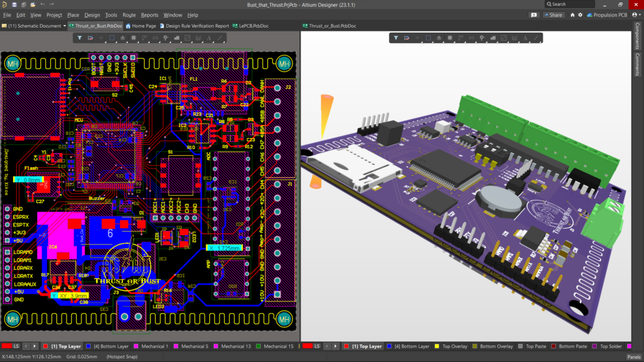Open the user account dropdown at top right
The width and height of the screenshot is (644, 362).
pos(636,14)
